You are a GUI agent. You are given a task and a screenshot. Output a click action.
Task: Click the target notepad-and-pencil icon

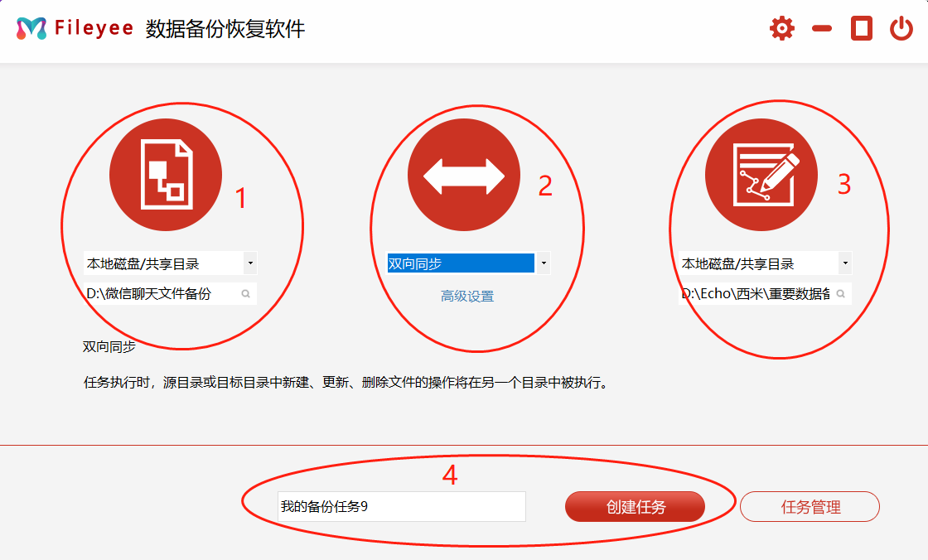(761, 175)
